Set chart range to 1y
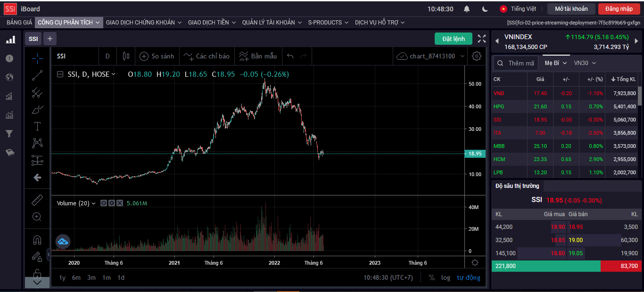Screen dimensions: 644x292 [x=62, y=277]
